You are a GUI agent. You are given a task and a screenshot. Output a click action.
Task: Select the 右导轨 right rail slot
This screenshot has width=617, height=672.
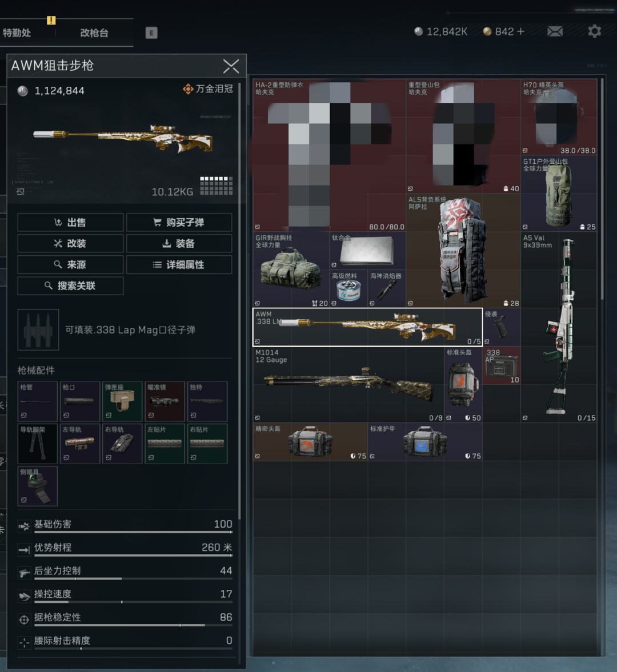[123, 444]
